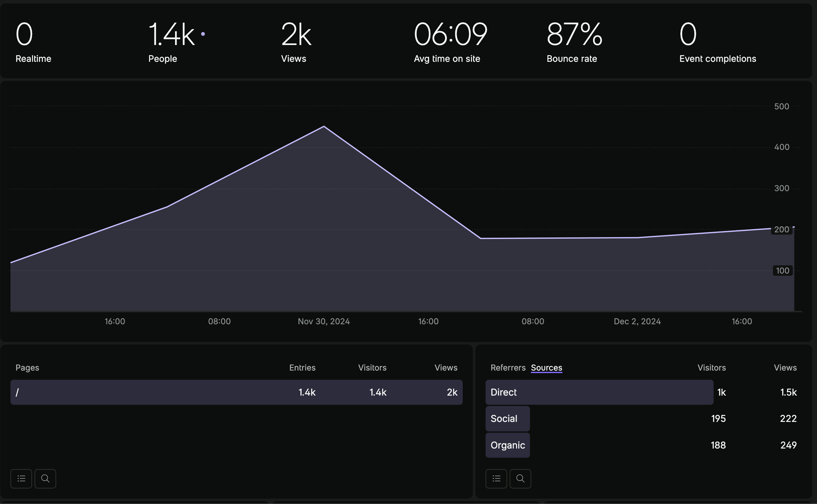Filter by the Organic source row
The height and width of the screenshot is (504, 817).
(507, 445)
